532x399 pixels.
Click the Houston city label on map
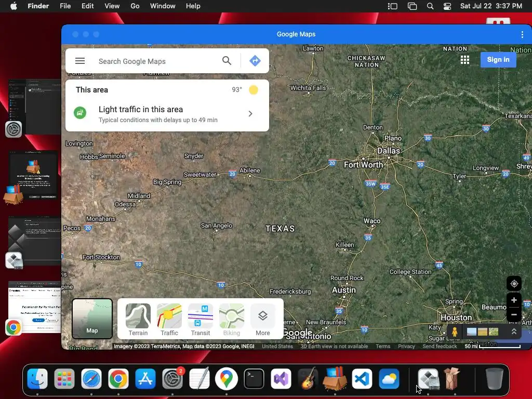[456, 317]
